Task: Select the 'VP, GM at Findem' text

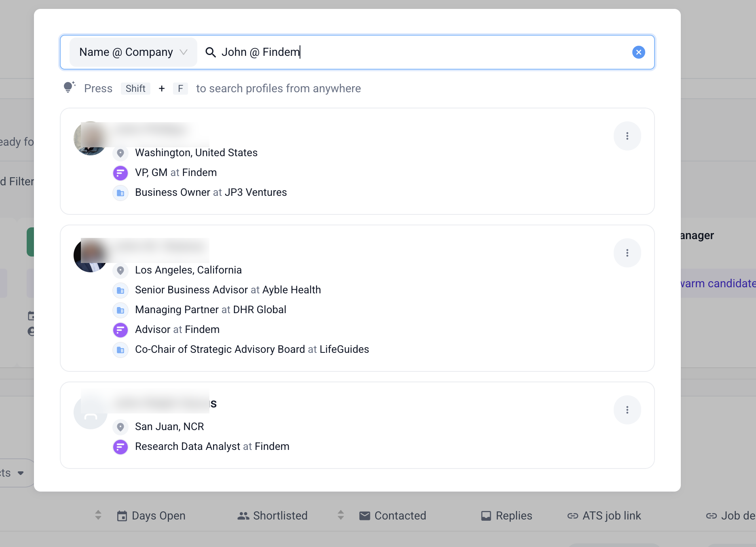Action: click(x=176, y=173)
